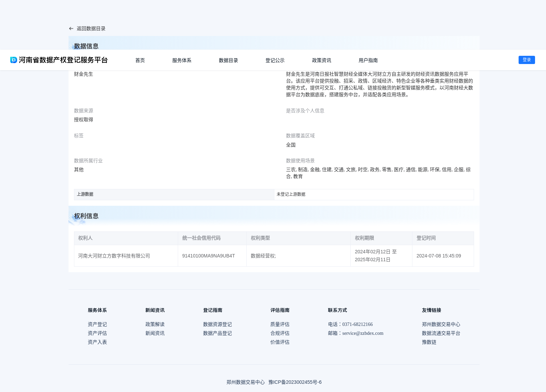Viewport: 546px width, 392px height.
Task: Click the 数据使用场景 label
Action: pos(300,161)
